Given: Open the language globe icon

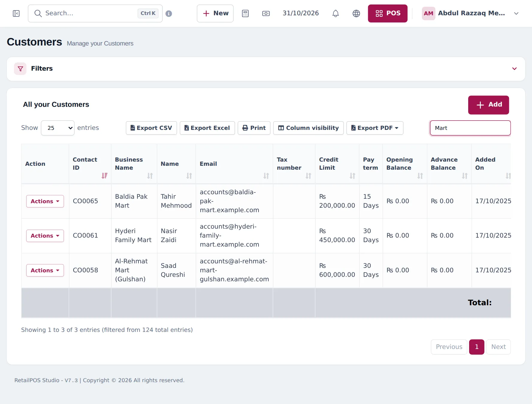Looking at the screenshot, I should (x=356, y=13).
